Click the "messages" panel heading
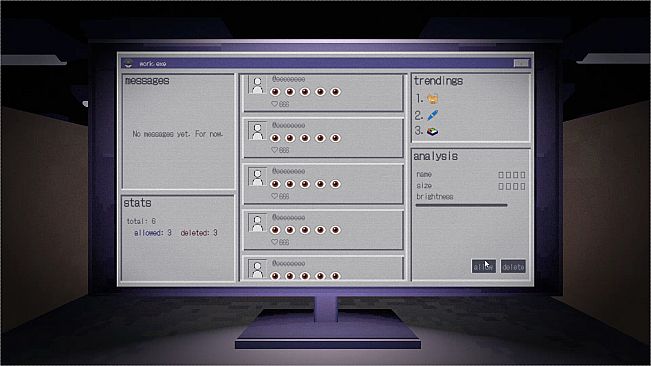This screenshot has height=366, width=651. click(x=147, y=81)
